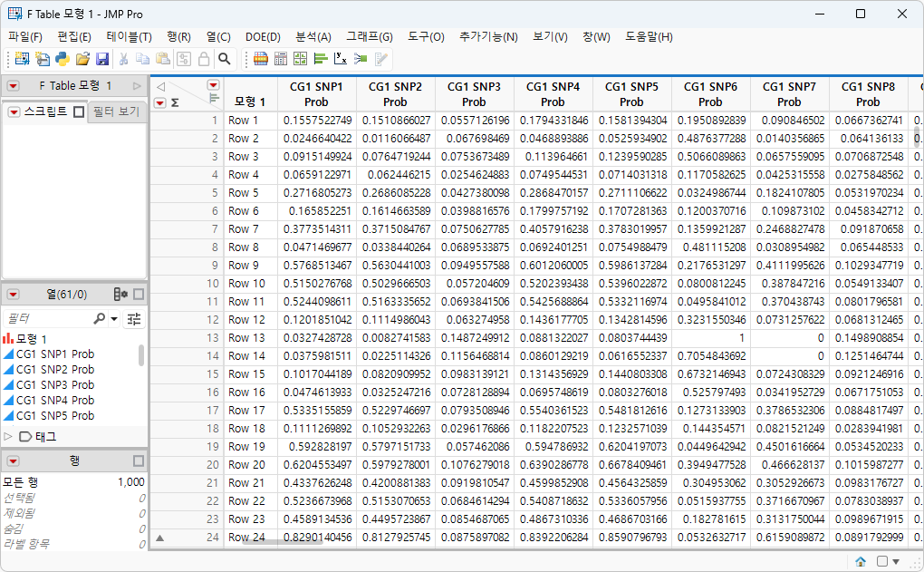924x572 pixels.
Task: Click the orange-banded data table toolbar icon
Action: coord(261,58)
